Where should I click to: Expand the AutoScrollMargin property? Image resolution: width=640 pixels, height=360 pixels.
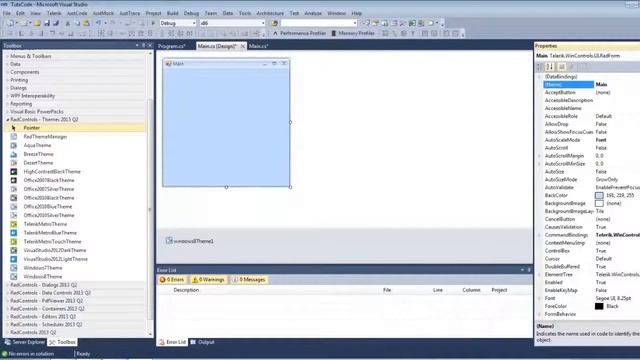(539, 156)
